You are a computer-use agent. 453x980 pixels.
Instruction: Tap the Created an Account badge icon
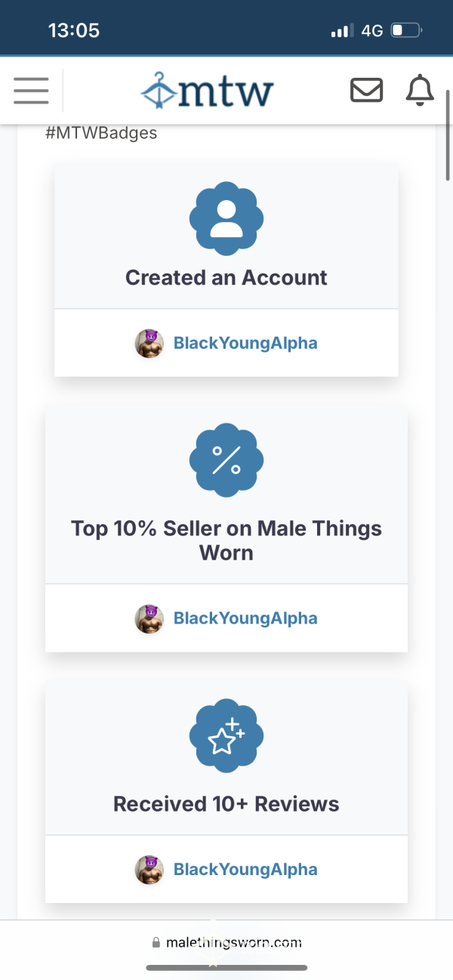point(226,219)
